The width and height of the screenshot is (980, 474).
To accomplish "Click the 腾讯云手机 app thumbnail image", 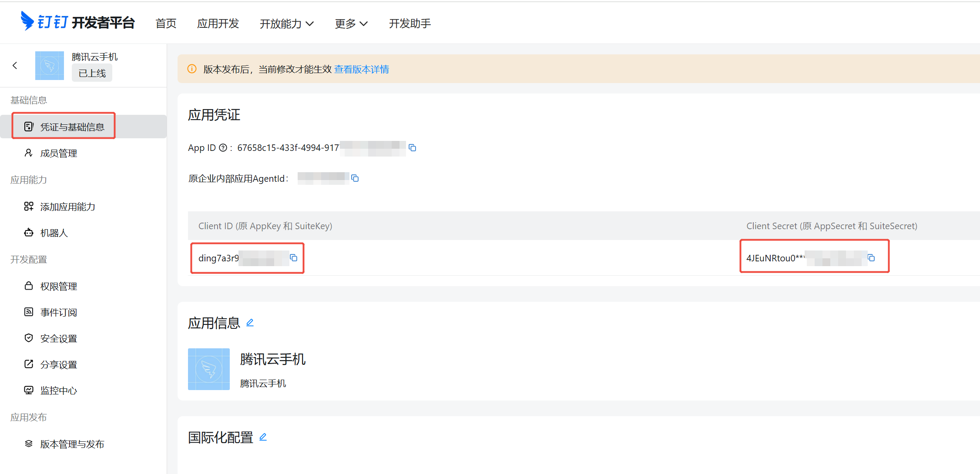I will (209, 369).
